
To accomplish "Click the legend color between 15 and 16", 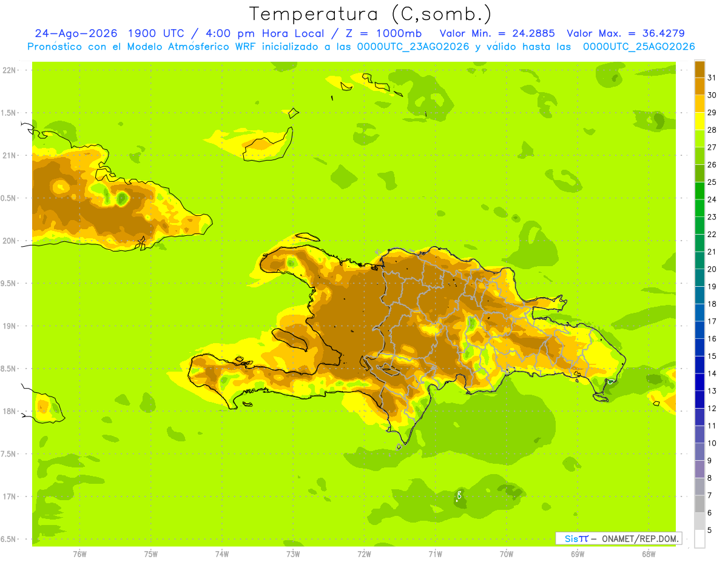I will point(699,347).
